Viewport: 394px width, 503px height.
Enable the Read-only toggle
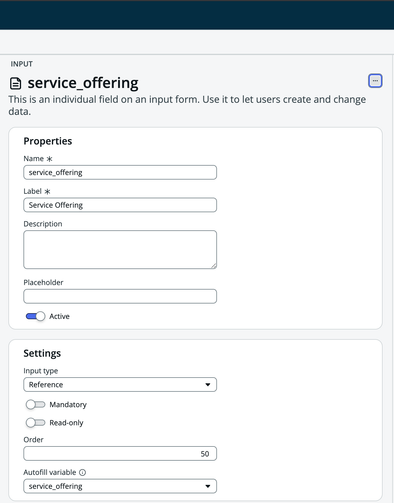pos(35,423)
